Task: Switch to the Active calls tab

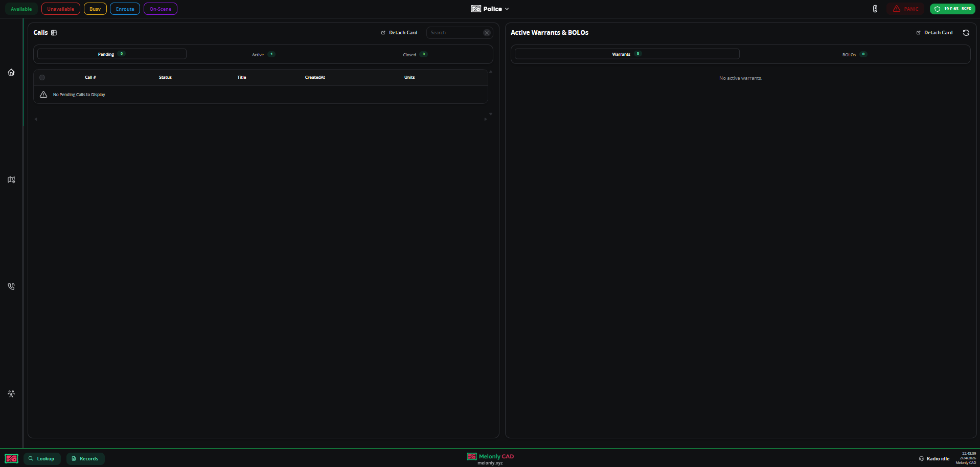Action: [263, 54]
